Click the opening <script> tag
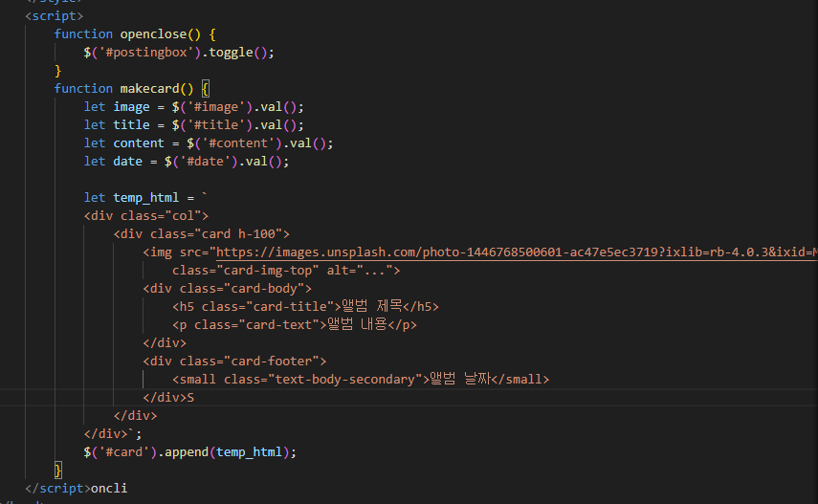 [x=55, y=16]
